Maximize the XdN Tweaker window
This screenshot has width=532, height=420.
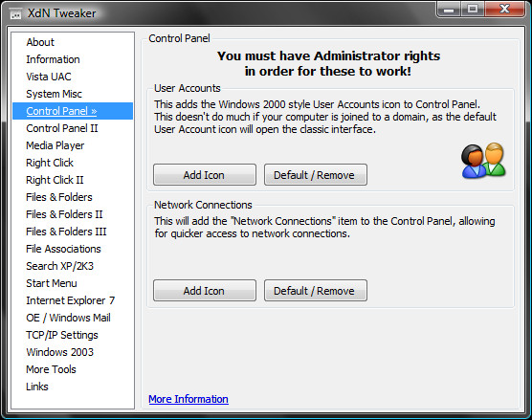pyautogui.click(x=473, y=9)
